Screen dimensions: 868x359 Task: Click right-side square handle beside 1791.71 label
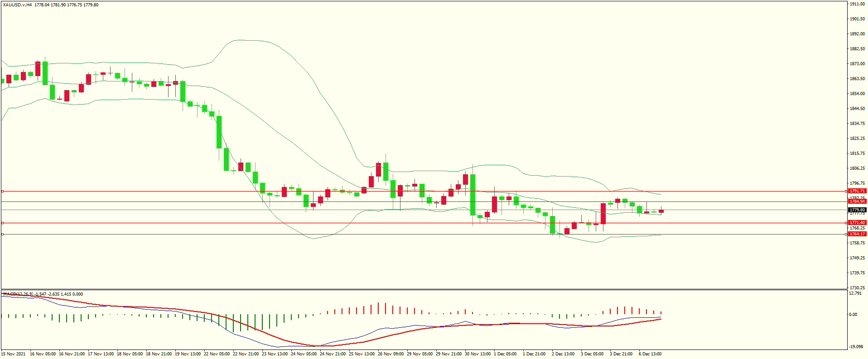point(847,191)
